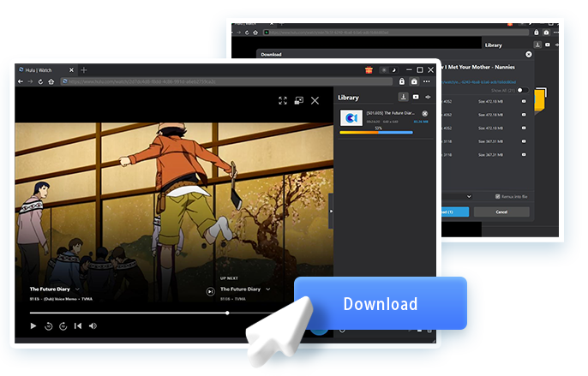Enter fullscreen with the player's expand icon
Screen dimensions: 588x376
(283, 100)
